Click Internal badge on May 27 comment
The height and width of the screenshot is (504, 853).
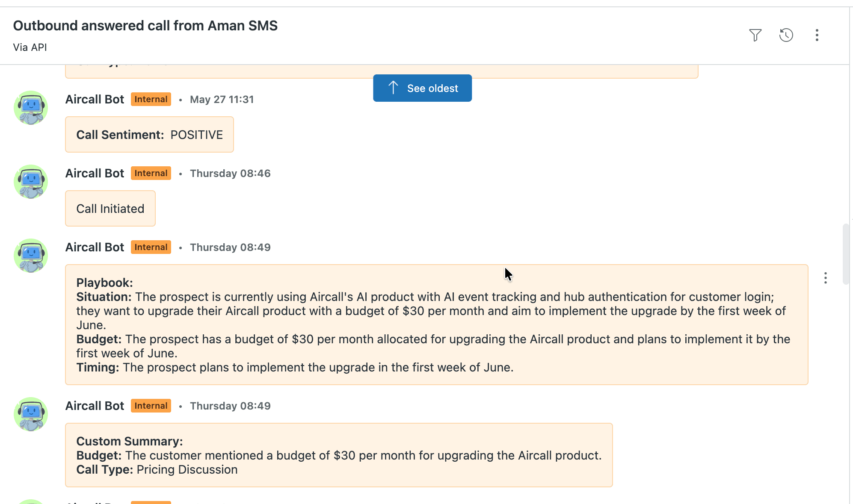click(x=151, y=99)
